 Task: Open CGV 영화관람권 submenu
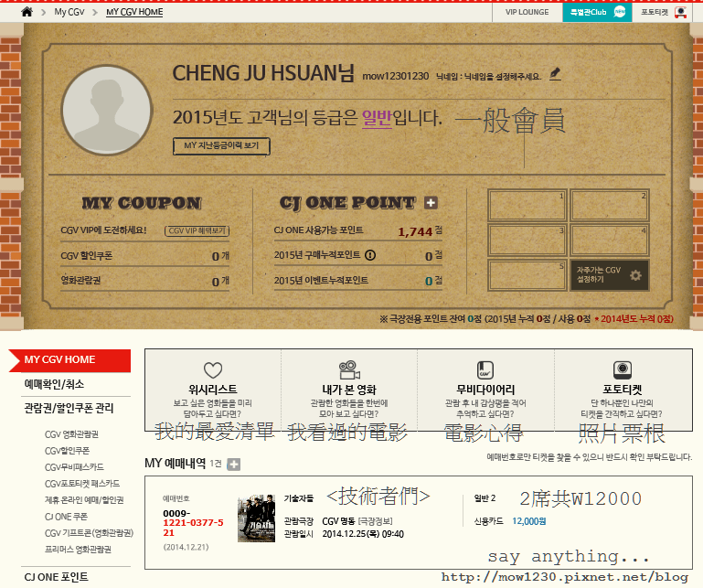(71, 434)
